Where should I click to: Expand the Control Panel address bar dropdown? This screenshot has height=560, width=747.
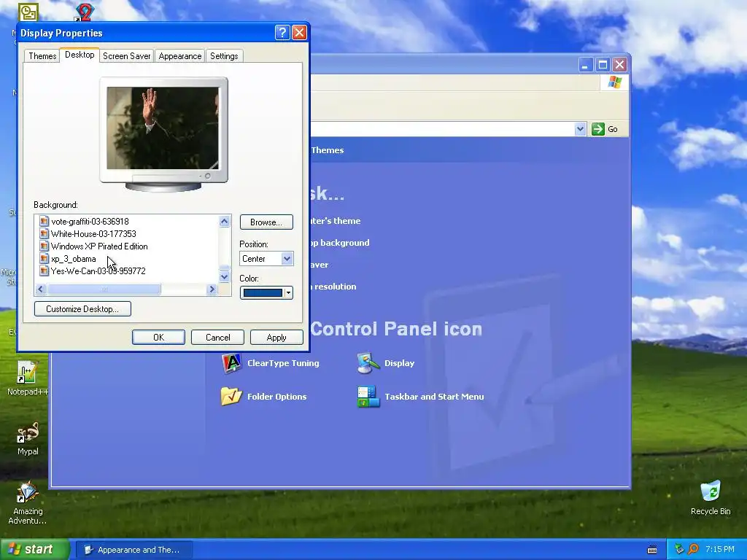[x=580, y=129]
